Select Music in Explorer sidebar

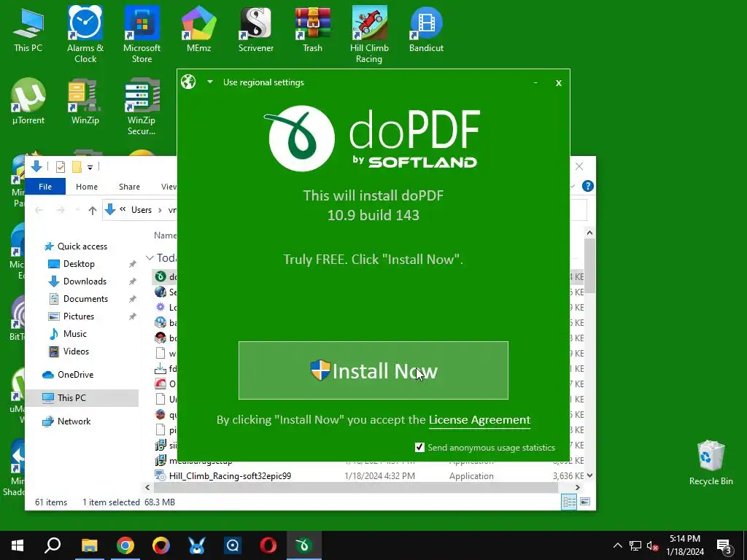[75, 334]
